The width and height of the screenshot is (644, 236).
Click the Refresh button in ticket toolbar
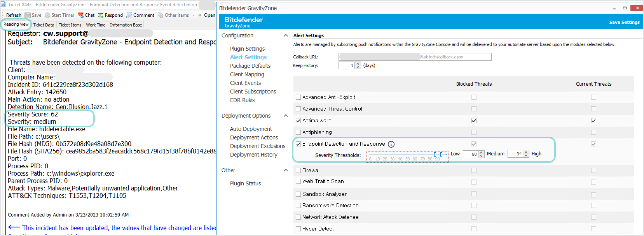tap(14, 15)
